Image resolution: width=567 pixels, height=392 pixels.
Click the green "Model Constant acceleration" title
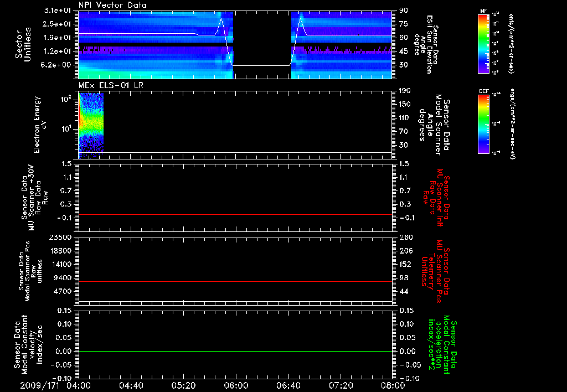click(x=442, y=345)
